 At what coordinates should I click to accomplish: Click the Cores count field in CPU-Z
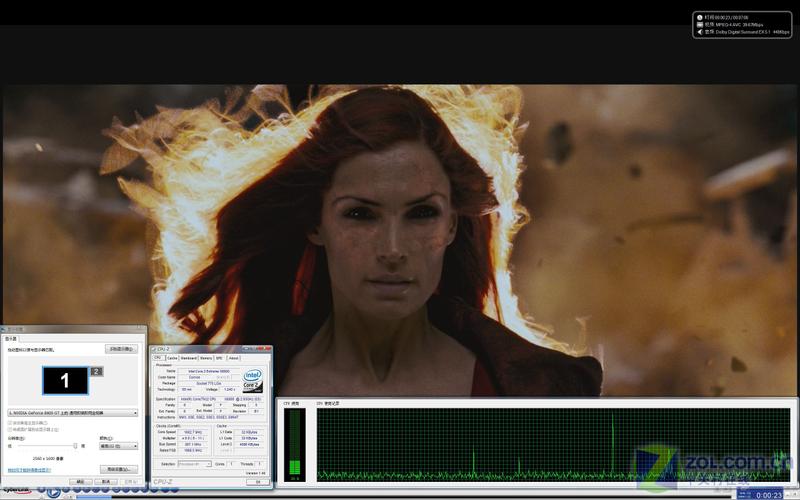pos(231,464)
